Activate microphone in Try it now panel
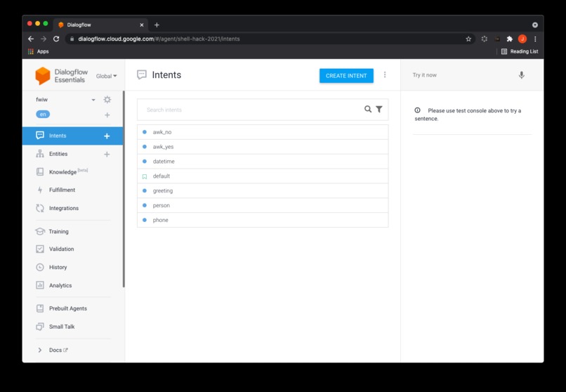The width and height of the screenshot is (566, 392). pyautogui.click(x=521, y=75)
